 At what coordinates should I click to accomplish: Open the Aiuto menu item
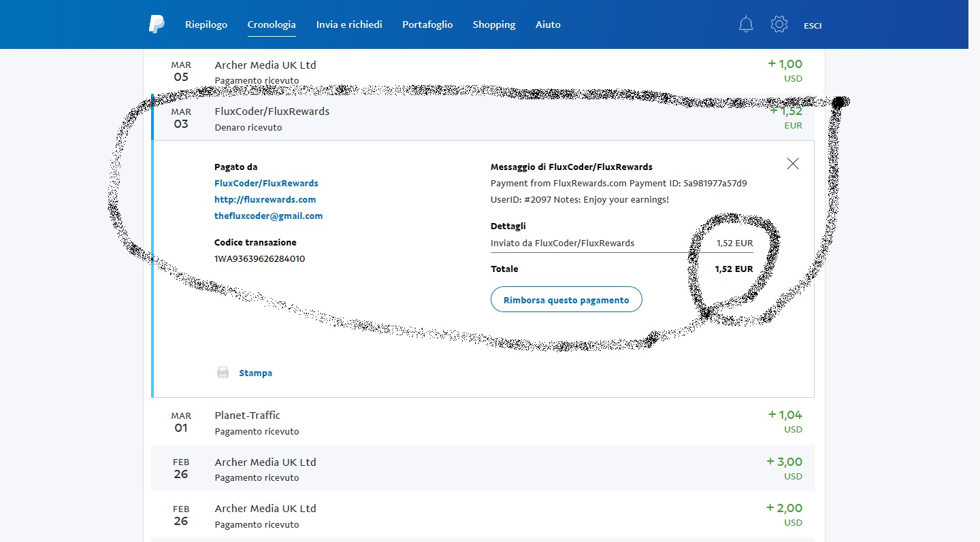click(548, 24)
